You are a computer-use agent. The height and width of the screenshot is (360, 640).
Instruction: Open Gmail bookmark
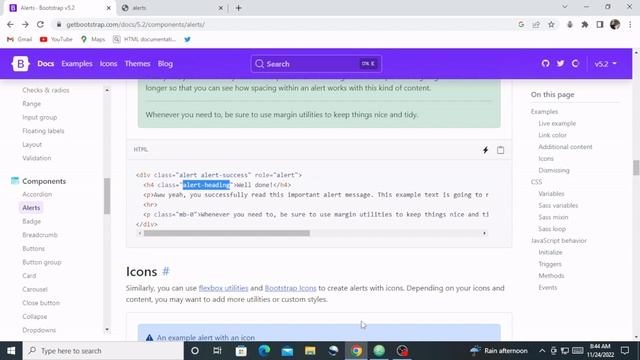[19, 39]
